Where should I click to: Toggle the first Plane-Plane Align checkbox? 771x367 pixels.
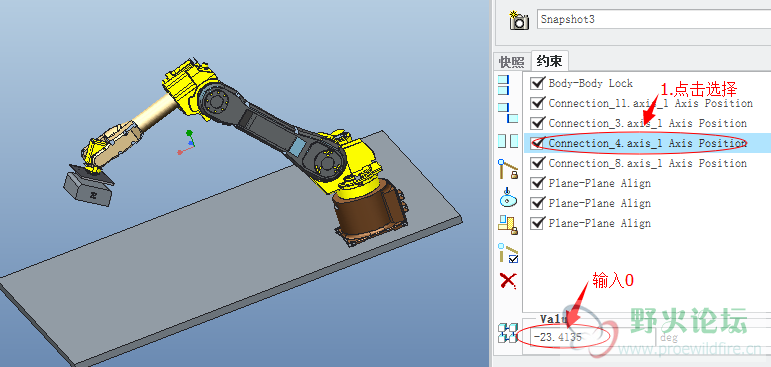(x=537, y=183)
